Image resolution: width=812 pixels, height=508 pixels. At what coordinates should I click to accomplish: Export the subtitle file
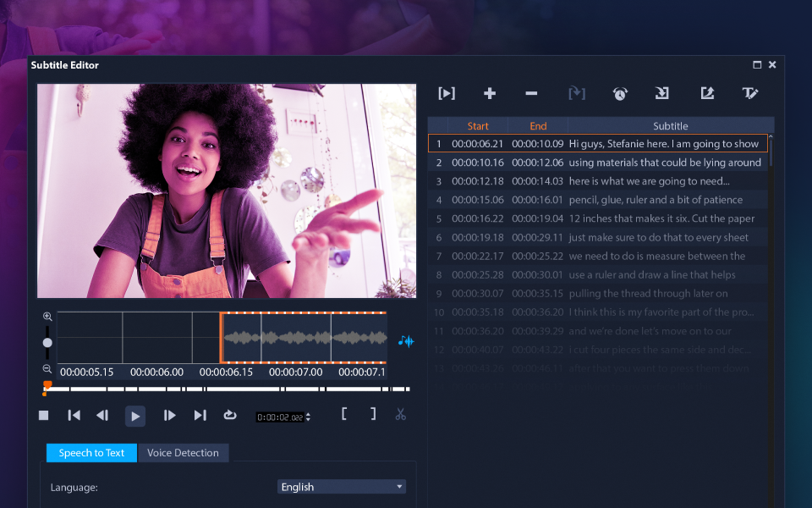pos(707,93)
